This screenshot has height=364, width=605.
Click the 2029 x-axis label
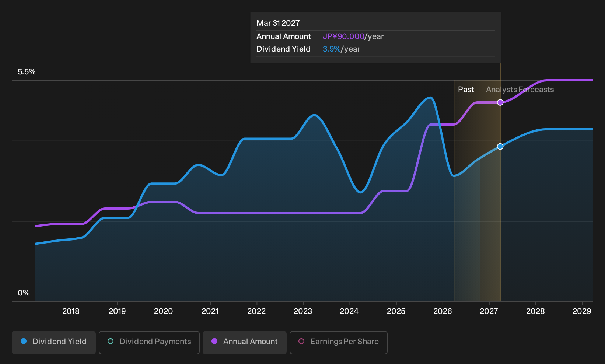tap(582, 311)
